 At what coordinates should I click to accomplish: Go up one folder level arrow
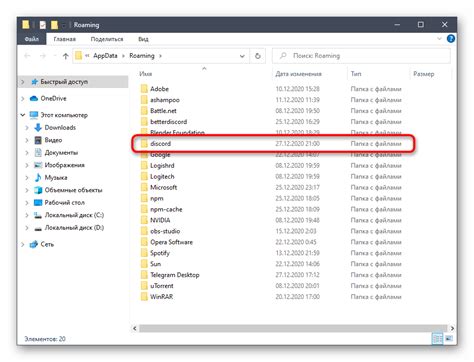(x=66, y=56)
